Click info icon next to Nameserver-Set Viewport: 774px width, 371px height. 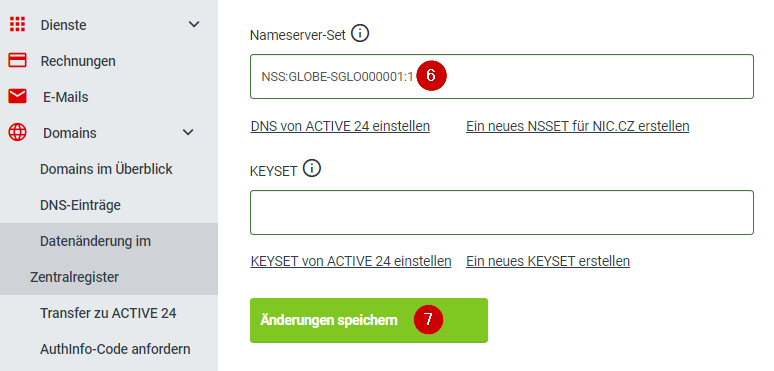[x=360, y=34]
